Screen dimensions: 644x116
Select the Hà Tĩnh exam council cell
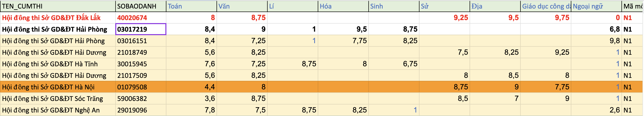click(x=58, y=64)
